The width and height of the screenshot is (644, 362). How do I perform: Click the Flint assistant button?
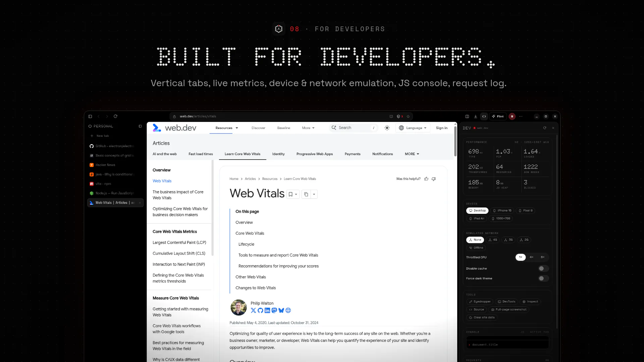tap(497, 116)
